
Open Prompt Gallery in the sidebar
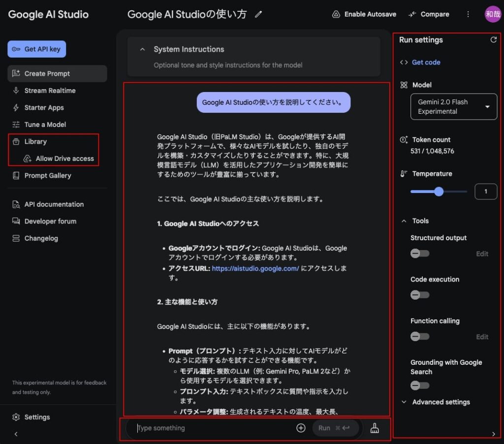48,176
